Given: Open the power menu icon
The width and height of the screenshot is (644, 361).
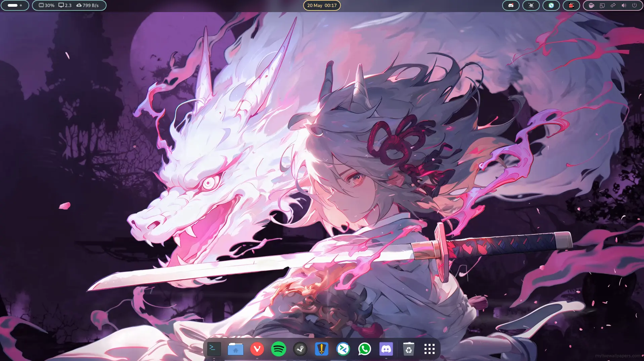Looking at the screenshot, I should pyautogui.click(x=635, y=5).
